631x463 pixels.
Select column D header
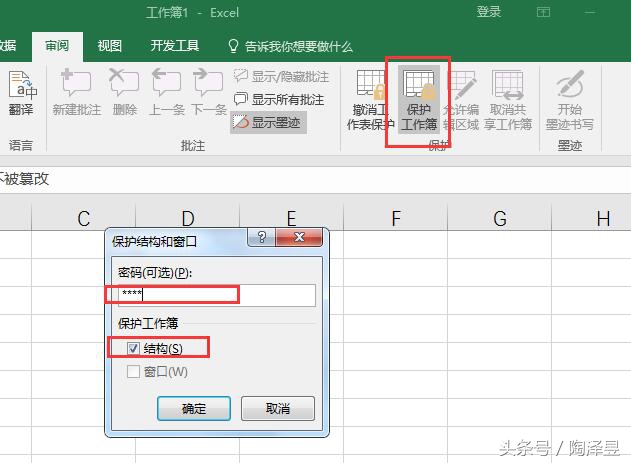coord(188,218)
